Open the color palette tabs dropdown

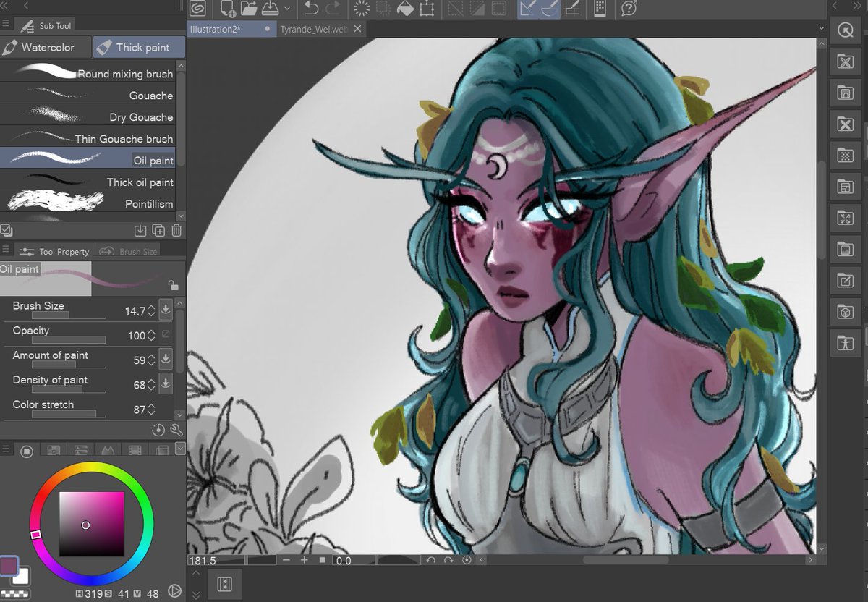pos(180,449)
